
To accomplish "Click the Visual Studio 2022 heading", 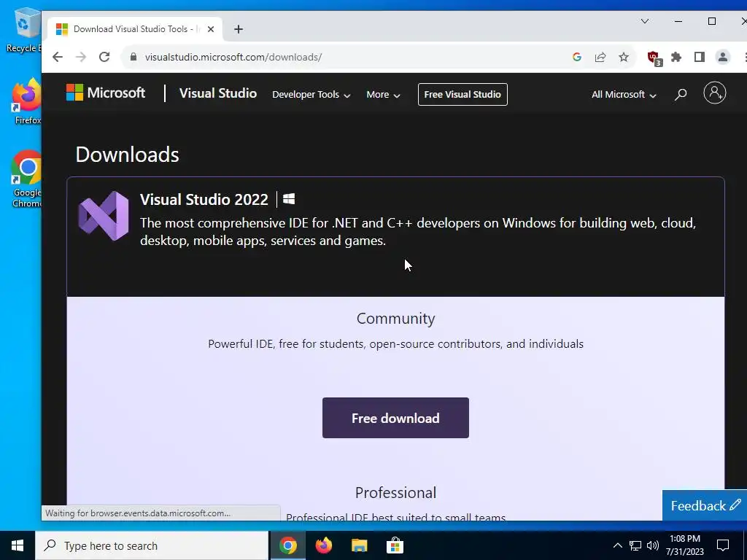I will (x=204, y=199).
